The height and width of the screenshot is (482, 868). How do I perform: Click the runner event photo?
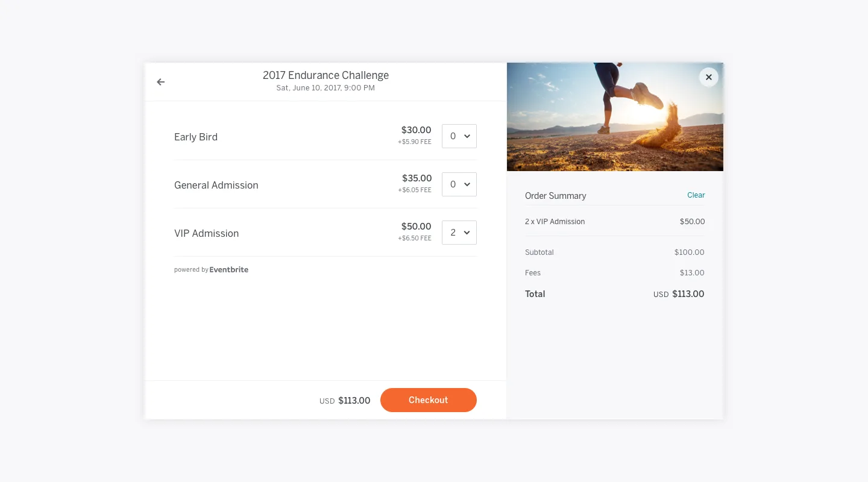pyautogui.click(x=615, y=117)
